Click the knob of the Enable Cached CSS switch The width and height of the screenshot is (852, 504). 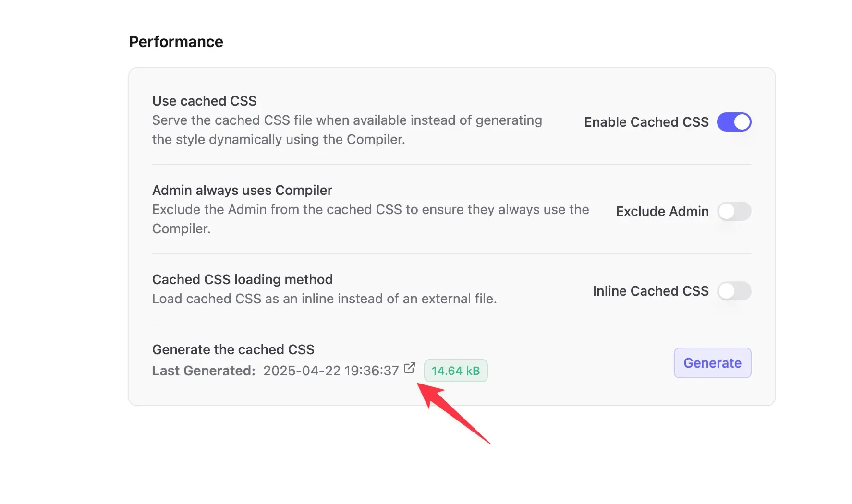pos(741,122)
